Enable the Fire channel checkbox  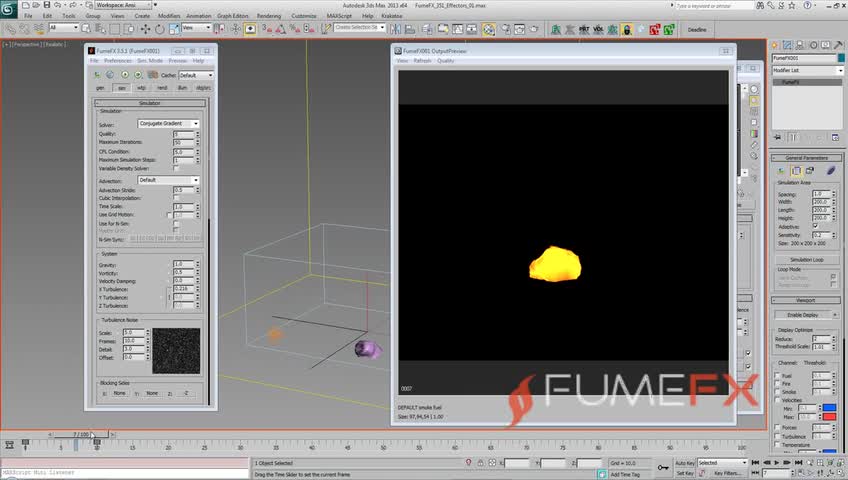[x=777, y=383]
